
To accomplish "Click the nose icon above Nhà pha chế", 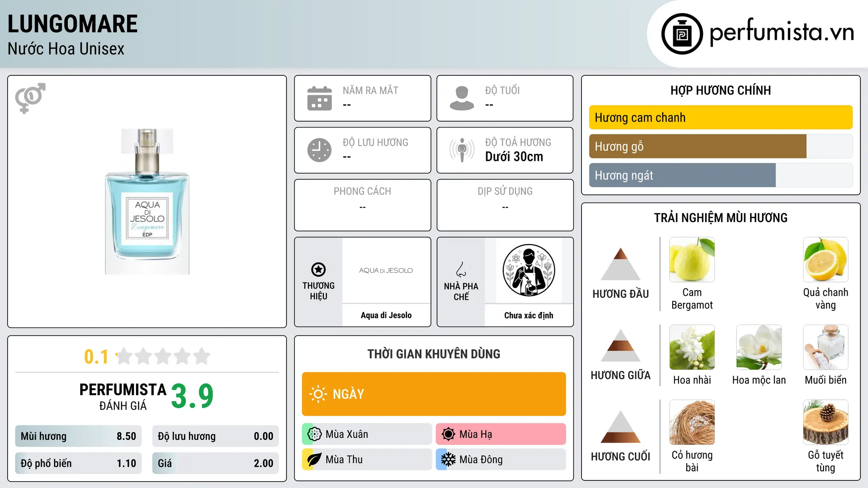I will coord(461,269).
